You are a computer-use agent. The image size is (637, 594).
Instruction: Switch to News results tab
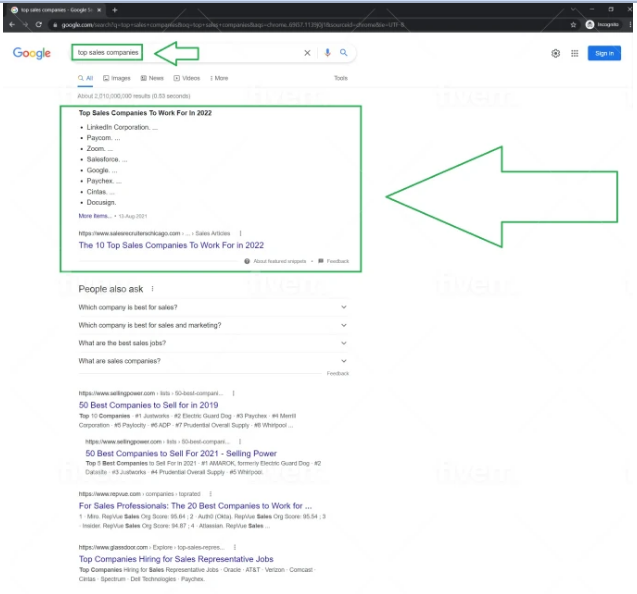152,78
